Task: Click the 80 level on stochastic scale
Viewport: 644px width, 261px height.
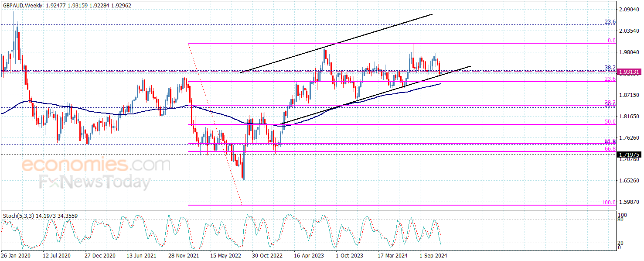Action: 621,220
